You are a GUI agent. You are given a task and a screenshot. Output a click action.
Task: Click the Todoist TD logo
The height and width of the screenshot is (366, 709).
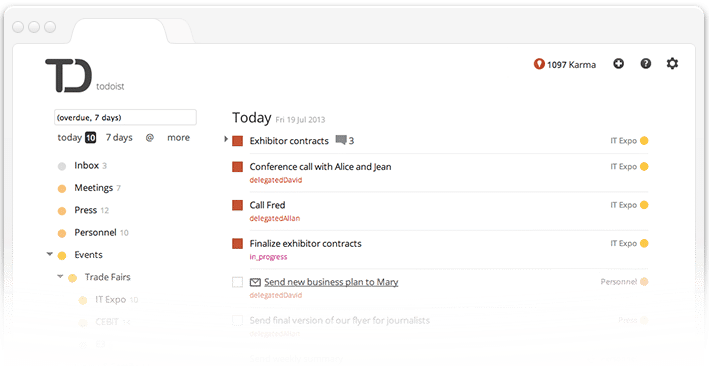point(69,76)
